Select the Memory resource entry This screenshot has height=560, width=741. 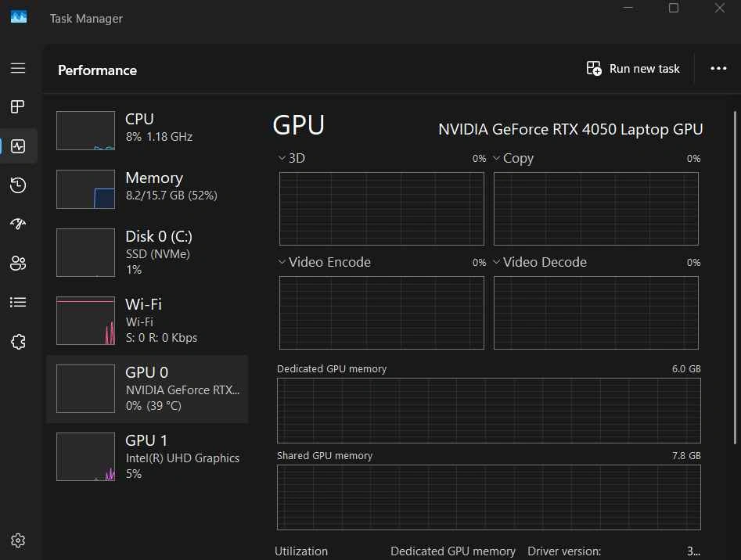147,188
